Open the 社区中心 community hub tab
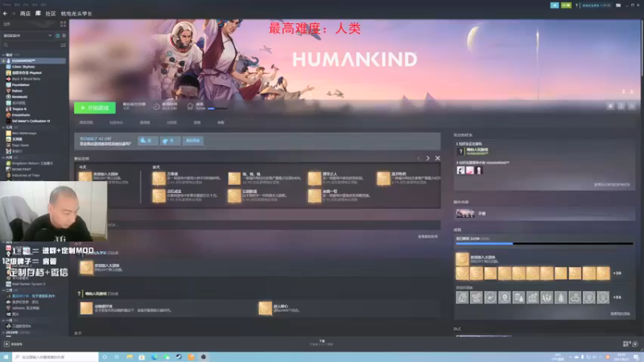This screenshot has height=362, width=644. coord(116,123)
